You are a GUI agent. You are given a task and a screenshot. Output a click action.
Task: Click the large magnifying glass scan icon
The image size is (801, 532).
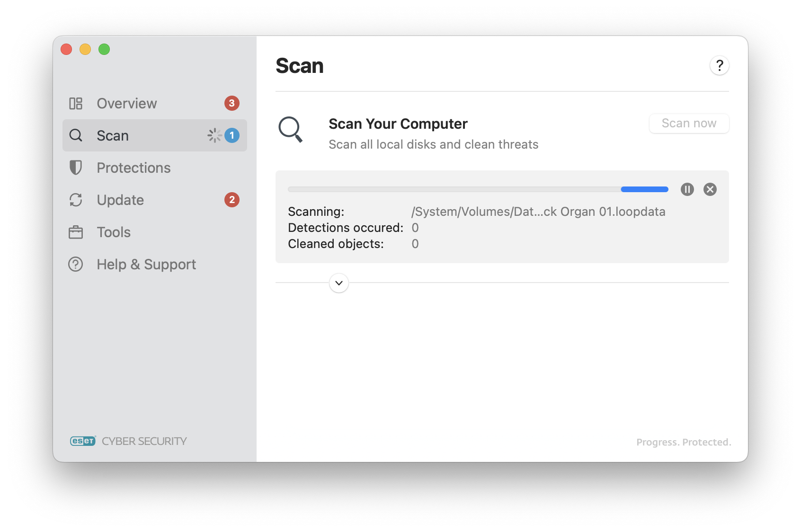tap(290, 129)
